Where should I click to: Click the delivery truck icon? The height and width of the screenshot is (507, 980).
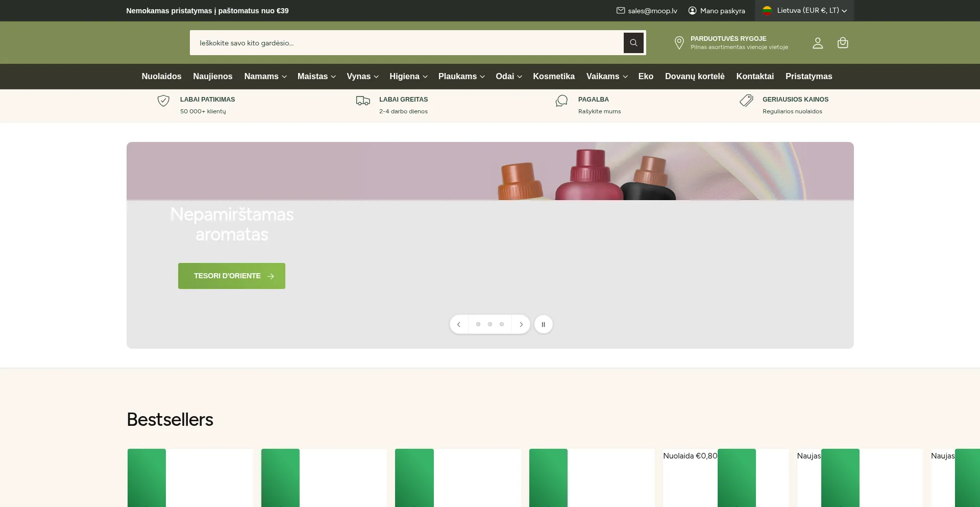pyautogui.click(x=363, y=101)
